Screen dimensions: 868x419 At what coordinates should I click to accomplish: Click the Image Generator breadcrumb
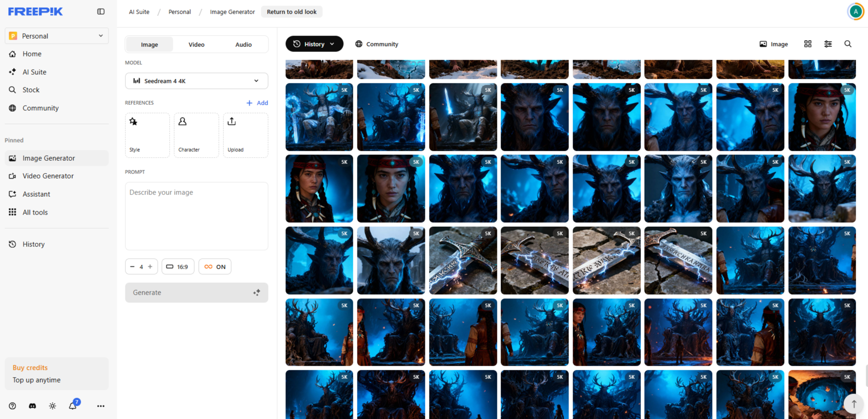[232, 12]
